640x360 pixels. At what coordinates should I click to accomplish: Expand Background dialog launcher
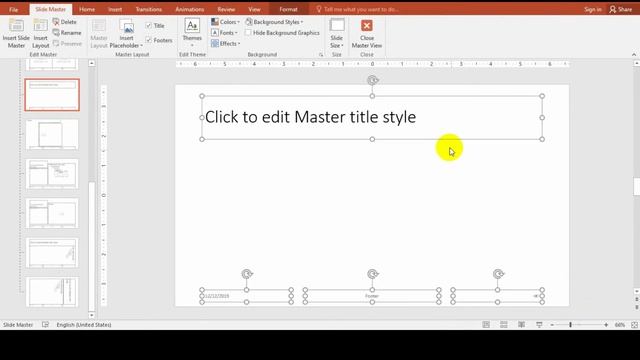[x=321, y=55]
